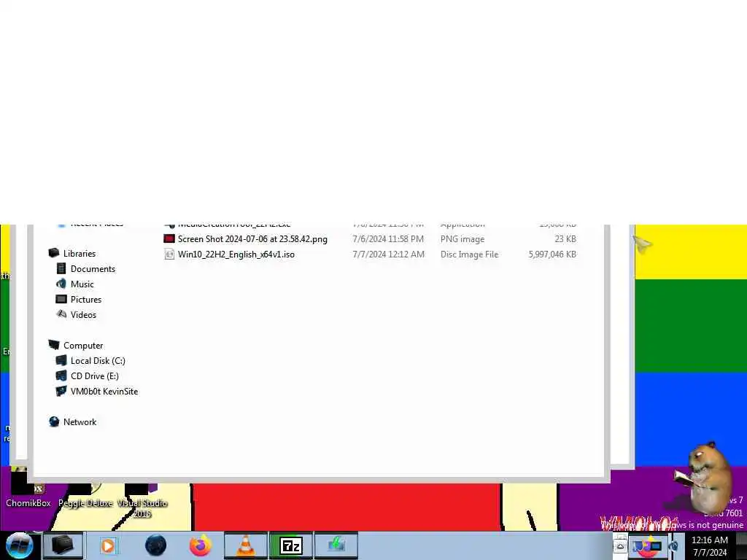Click the Computer icon in sidebar
747x560 pixels.
pos(54,345)
